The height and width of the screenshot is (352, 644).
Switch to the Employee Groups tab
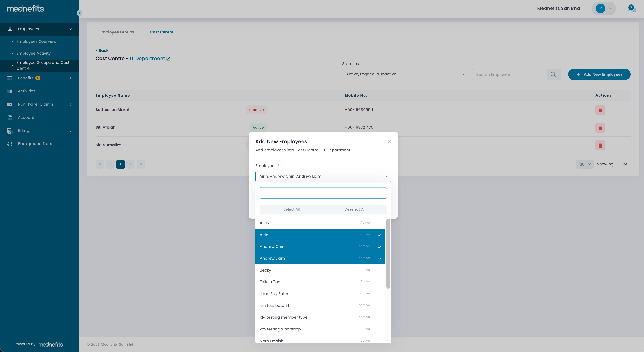[117, 32]
